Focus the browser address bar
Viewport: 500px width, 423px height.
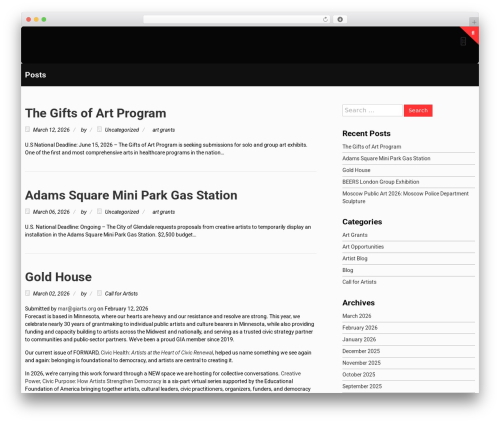tap(237, 19)
